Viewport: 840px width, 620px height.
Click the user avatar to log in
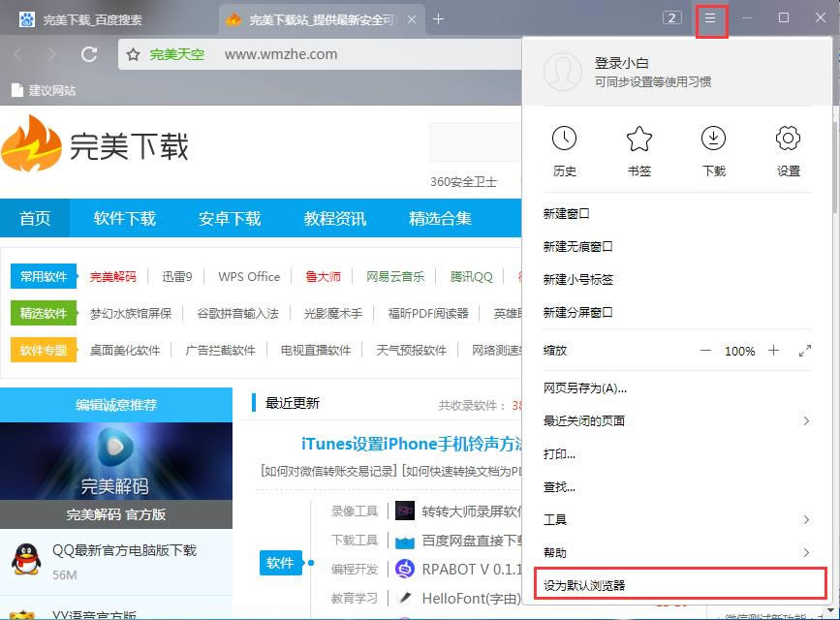pos(562,72)
